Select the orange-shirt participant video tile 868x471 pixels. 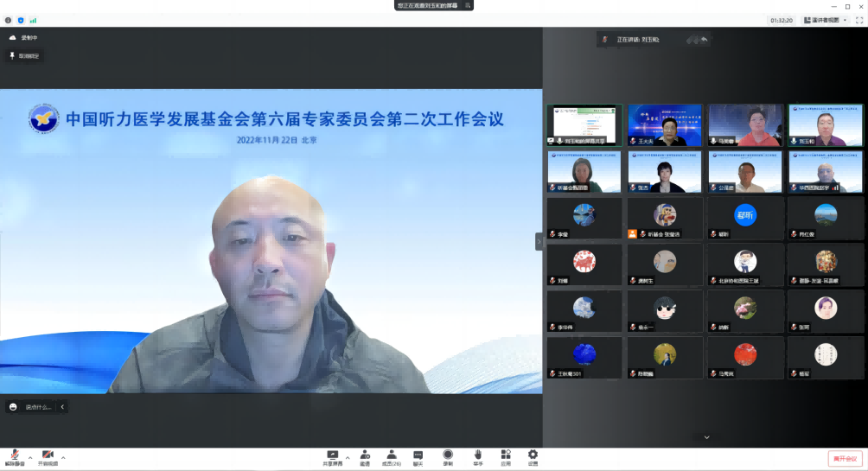(745, 125)
